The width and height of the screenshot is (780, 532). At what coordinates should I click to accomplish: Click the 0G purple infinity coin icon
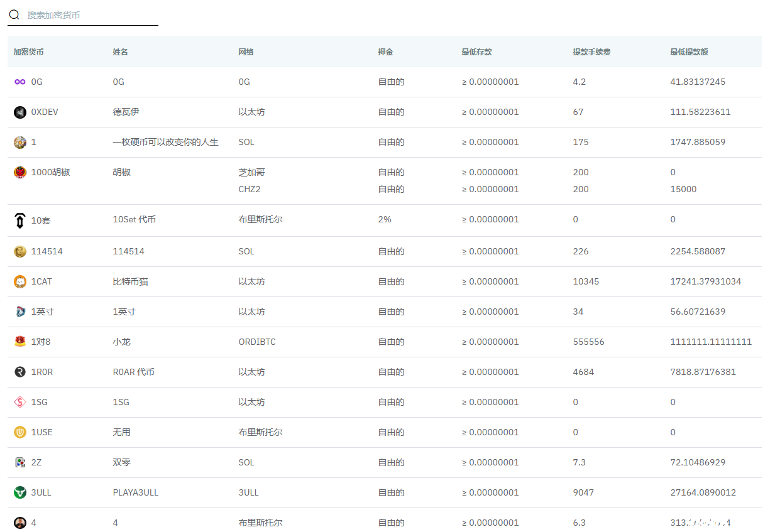[20, 82]
